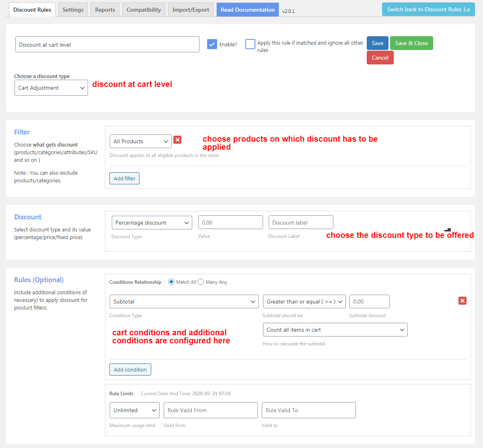Toggle the Enable? checkbox
This screenshot has width=483, height=448.
click(x=212, y=44)
